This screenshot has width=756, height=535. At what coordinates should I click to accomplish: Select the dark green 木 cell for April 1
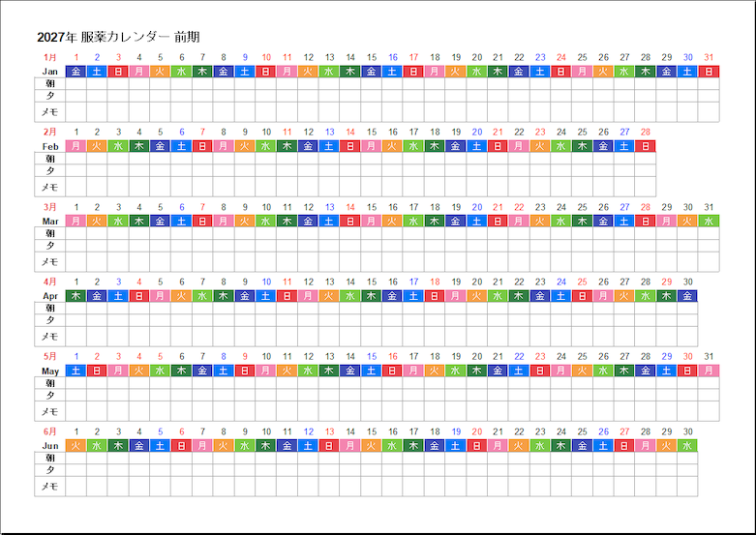tap(76, 296)
